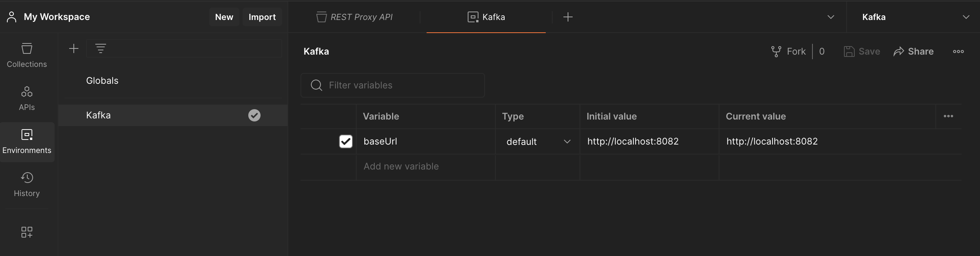
Task: Click the baseUrl initial value cell
Action: coord(649,141)
